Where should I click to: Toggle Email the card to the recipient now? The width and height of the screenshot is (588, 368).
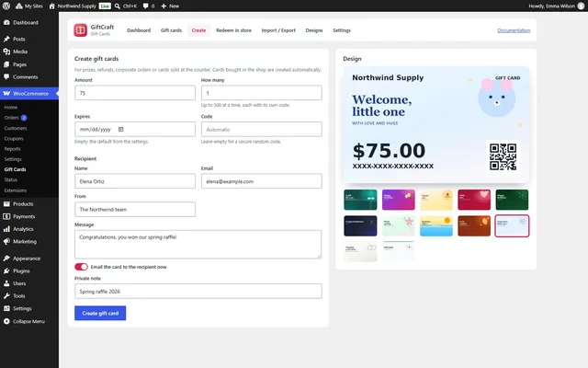coord(81,267)
